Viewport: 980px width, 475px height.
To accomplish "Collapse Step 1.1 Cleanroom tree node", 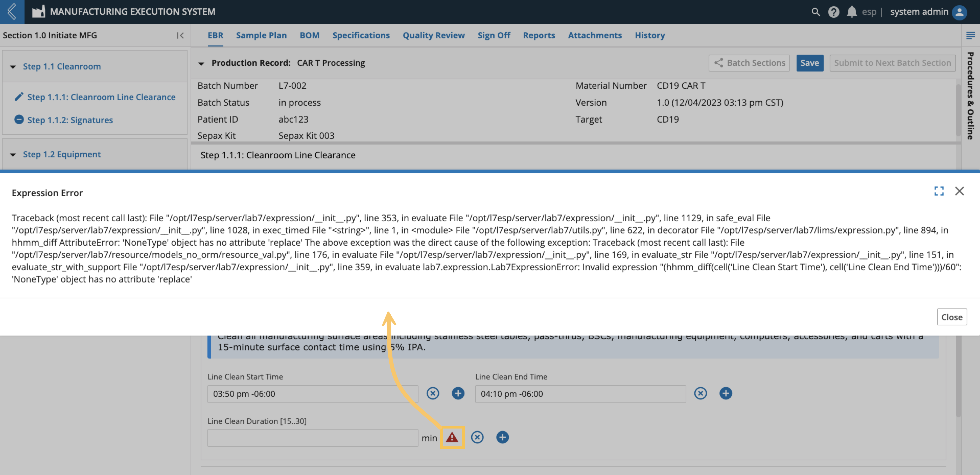I will [13, 67].
